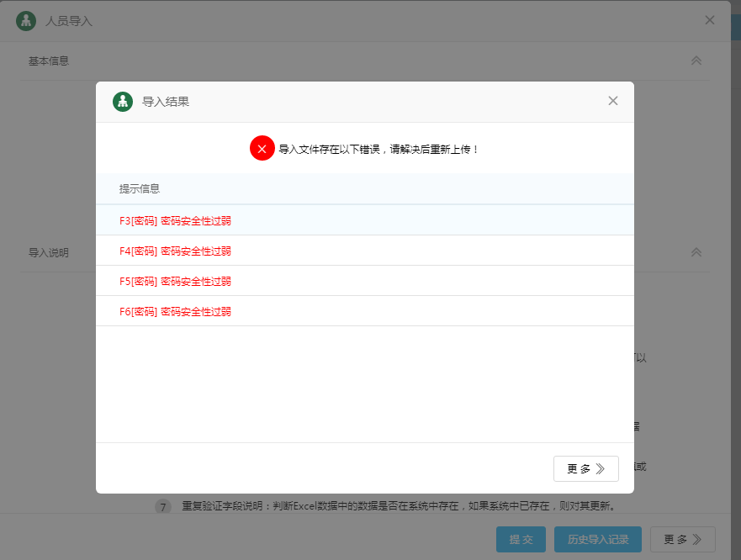The width and height of the screenshot is (741, 560).
Task: Open 历史导入记录
Action: pyautogui.click(x=598, y=540)
